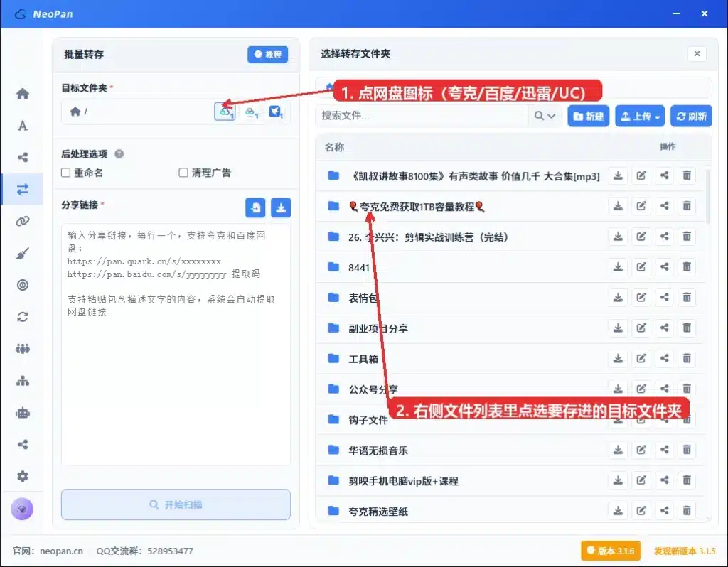
Task: Click the letter A sidebar icon
Action: click(22, 126)
